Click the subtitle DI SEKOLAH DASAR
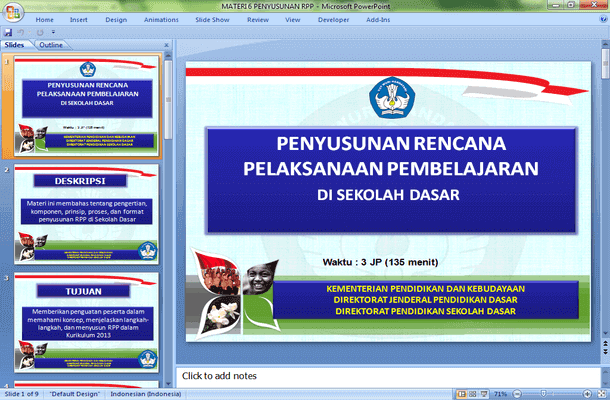Viewport: 610px width, 400px height. 388,195
